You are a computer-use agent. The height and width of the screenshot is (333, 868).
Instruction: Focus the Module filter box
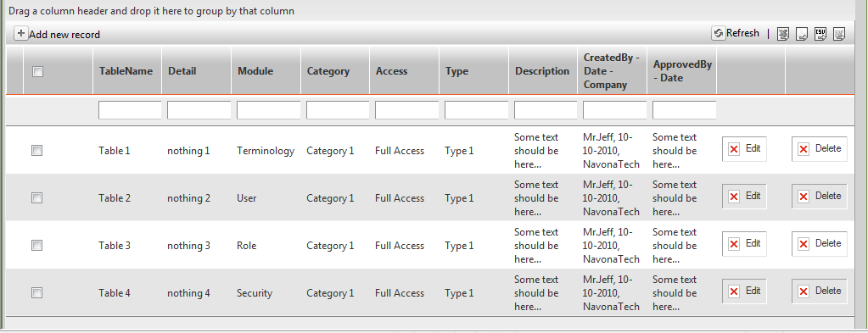point(268,110)
